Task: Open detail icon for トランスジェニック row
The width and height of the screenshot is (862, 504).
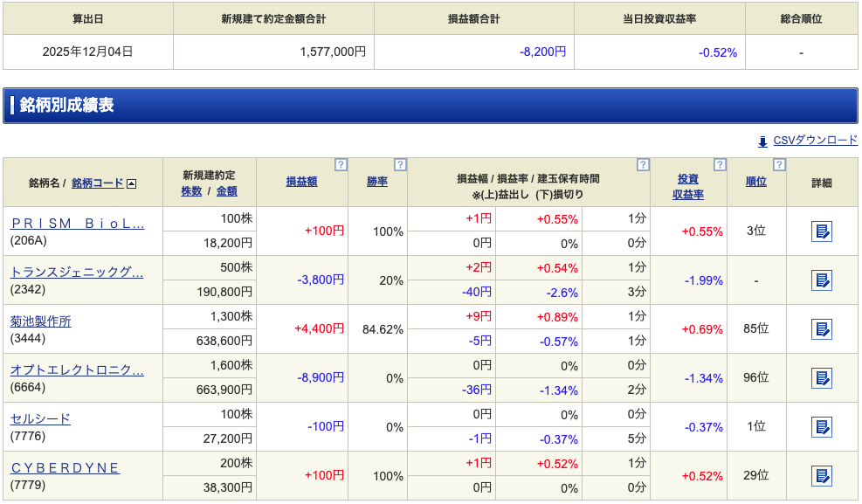Action: (821, 280)
